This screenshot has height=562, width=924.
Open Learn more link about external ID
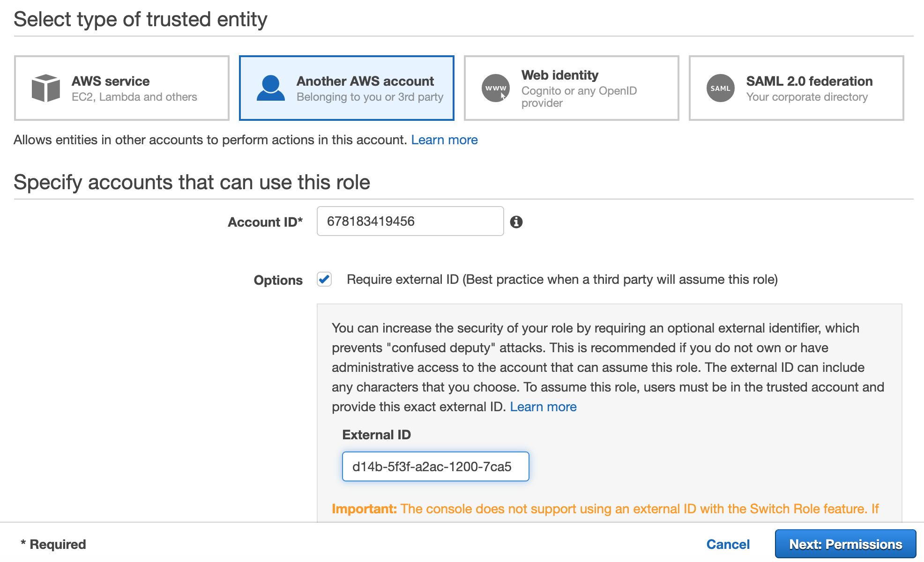click(x=543, y=407)
